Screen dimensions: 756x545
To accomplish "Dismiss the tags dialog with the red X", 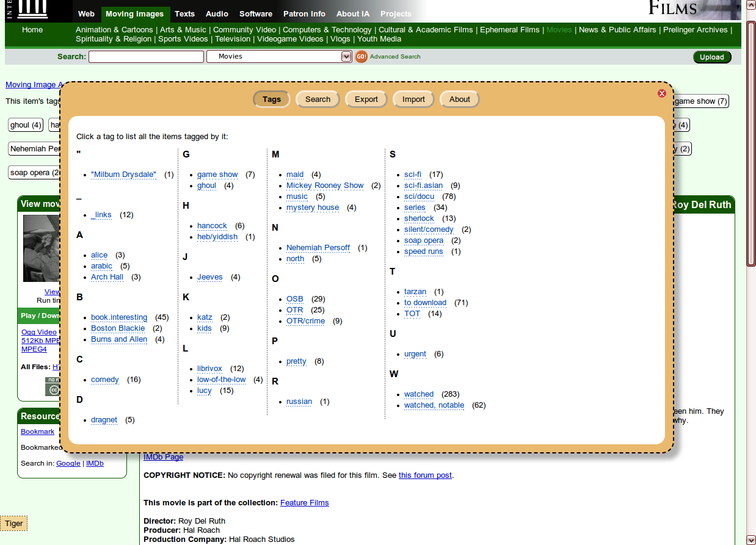I will pyautogui.click(x=661, y=93).
